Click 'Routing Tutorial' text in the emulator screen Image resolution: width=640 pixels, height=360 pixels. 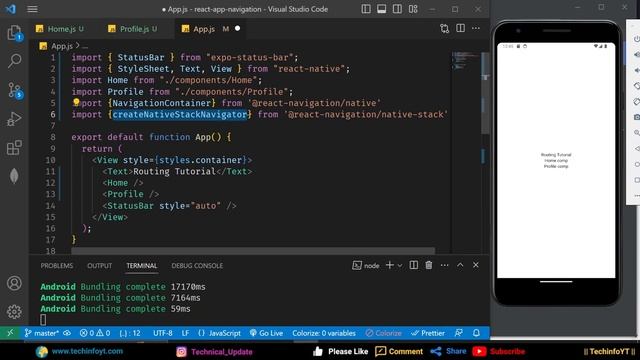556,155
